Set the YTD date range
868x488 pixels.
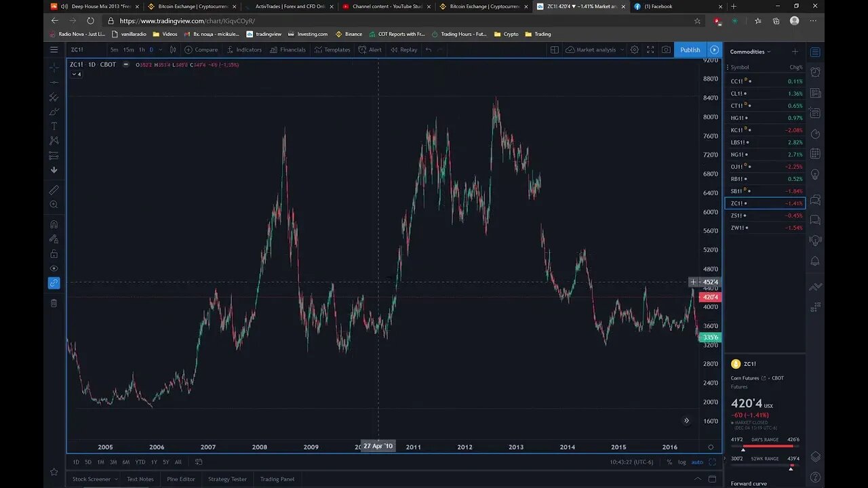140,462
